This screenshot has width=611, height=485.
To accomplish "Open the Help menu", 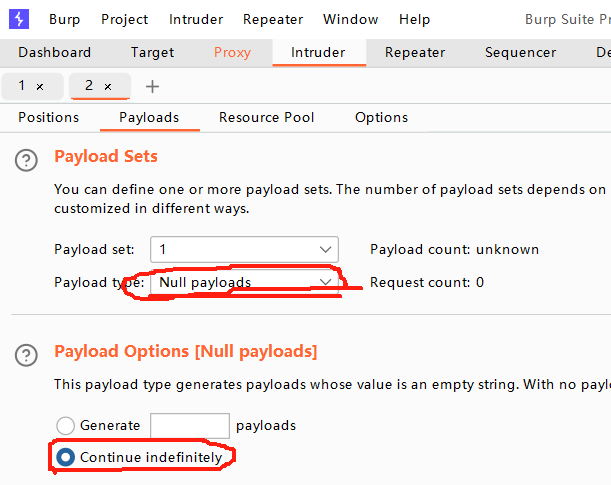I will tap(414, 19).
